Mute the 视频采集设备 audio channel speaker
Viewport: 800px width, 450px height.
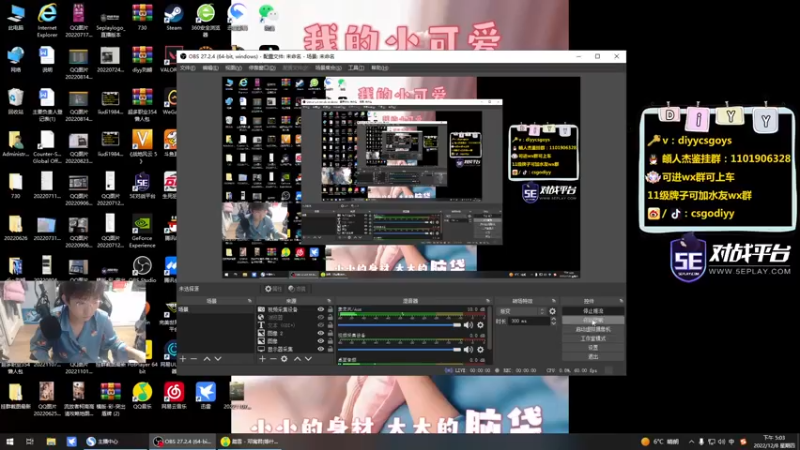pyautogui.click(x=468, y=349)
